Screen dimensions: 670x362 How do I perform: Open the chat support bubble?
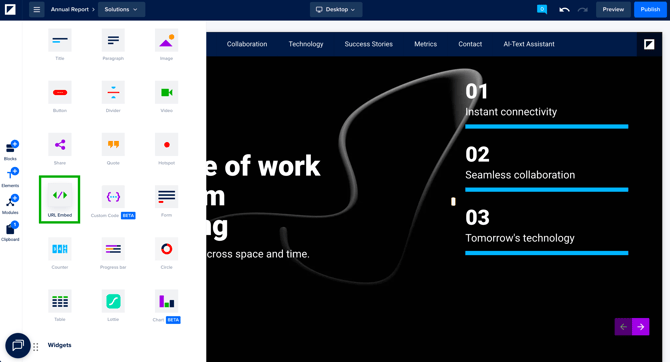(18, 345)
